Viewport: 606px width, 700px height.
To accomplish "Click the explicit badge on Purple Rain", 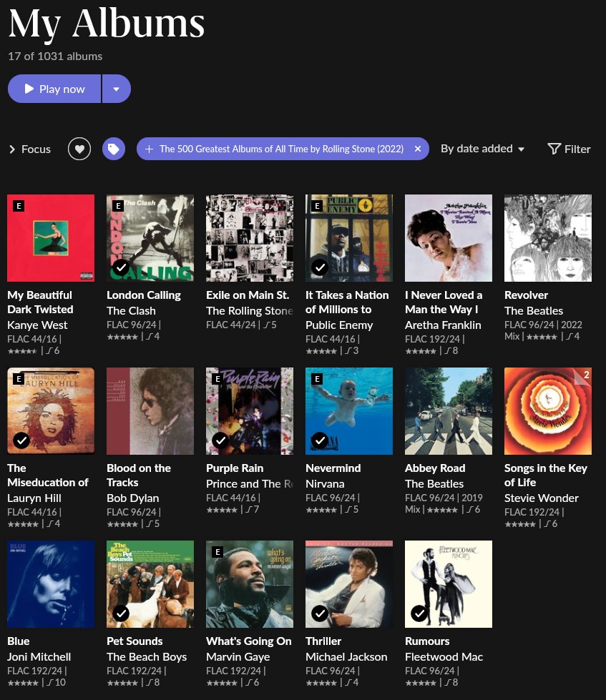I will pyautogui.click(x=218, y=379).
